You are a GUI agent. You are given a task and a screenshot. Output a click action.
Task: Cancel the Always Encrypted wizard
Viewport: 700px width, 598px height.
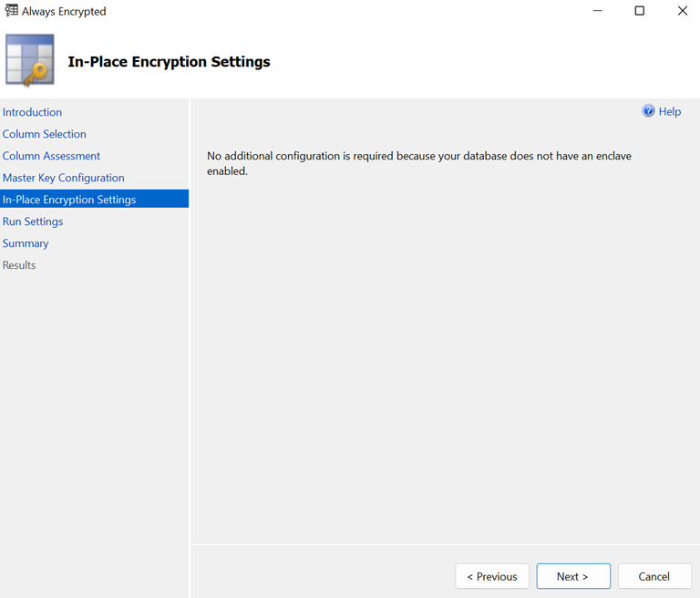click(654, 576)
